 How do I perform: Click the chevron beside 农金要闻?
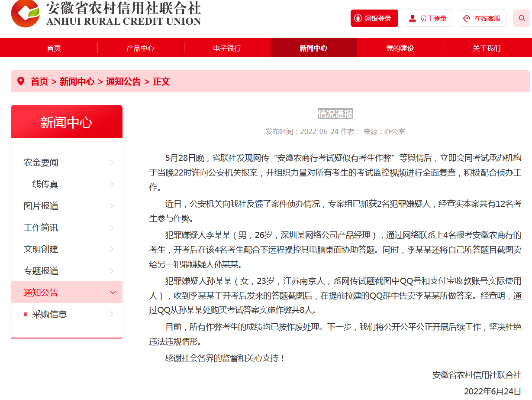click(112, 163)
